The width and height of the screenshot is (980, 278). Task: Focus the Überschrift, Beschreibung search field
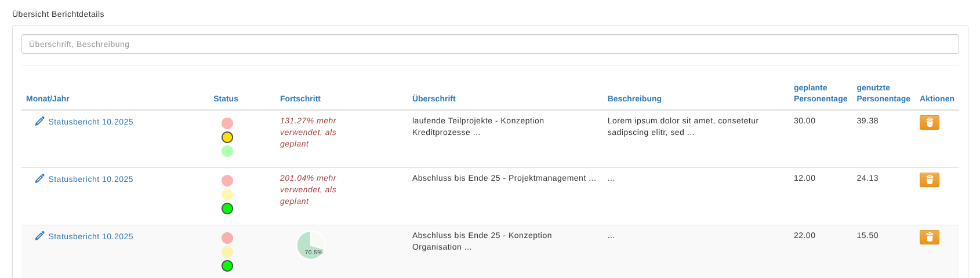pyautogui.click(x=489, y=44)
